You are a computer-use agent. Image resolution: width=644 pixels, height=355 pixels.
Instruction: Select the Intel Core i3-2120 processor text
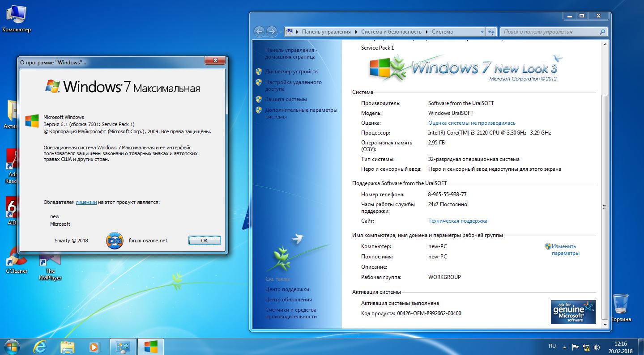click(490, 133)
